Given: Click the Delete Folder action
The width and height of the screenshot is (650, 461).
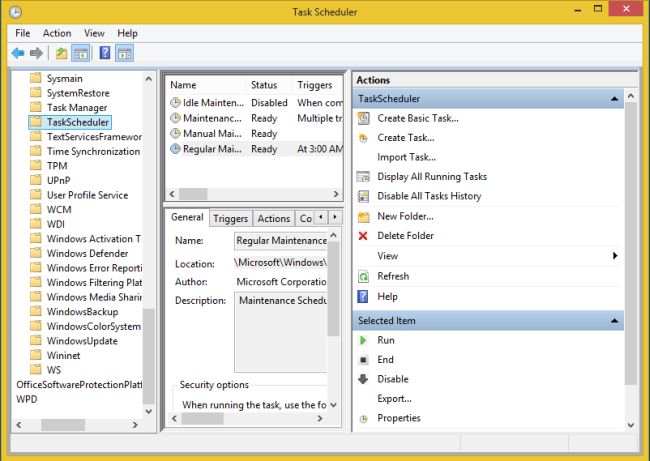Looking at the screenshot, I should 405,236.
